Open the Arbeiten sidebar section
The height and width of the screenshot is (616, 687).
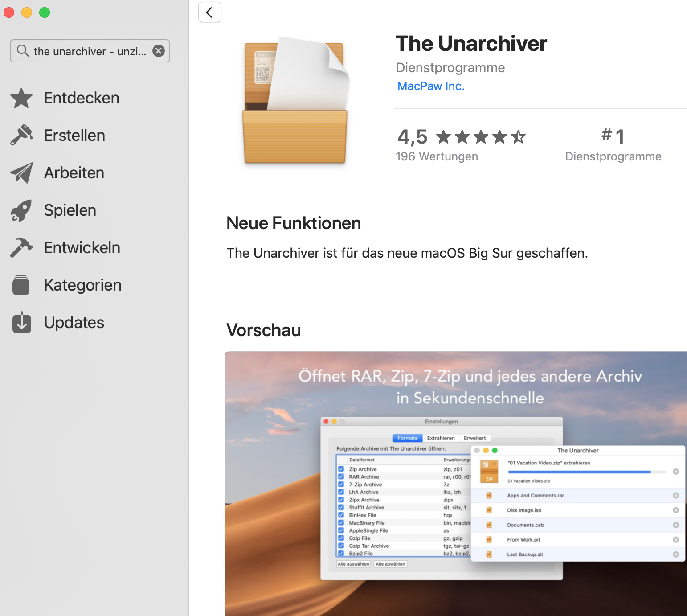tap(74, 173)
